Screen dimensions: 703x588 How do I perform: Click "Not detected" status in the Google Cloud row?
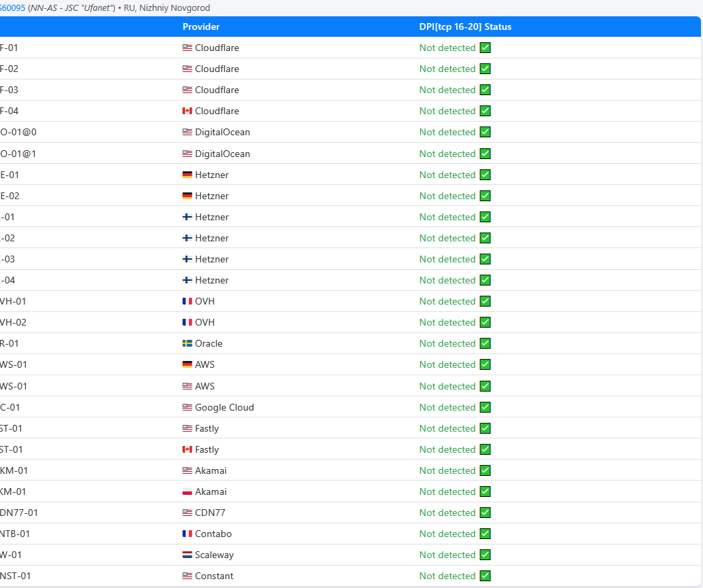click(447, 407)
